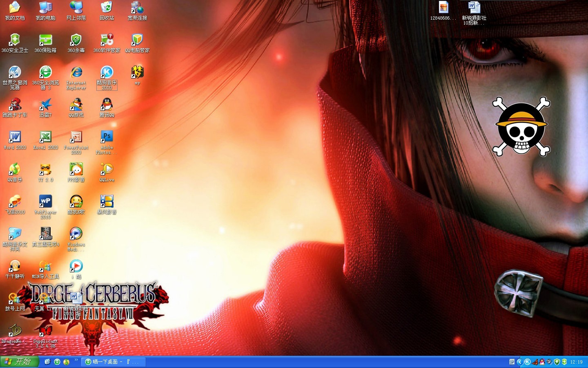Screen dimensions: 588x368
Task: Open MSN导入工具 shortcut
Action: pyautogui.click(x=45, y=269)
